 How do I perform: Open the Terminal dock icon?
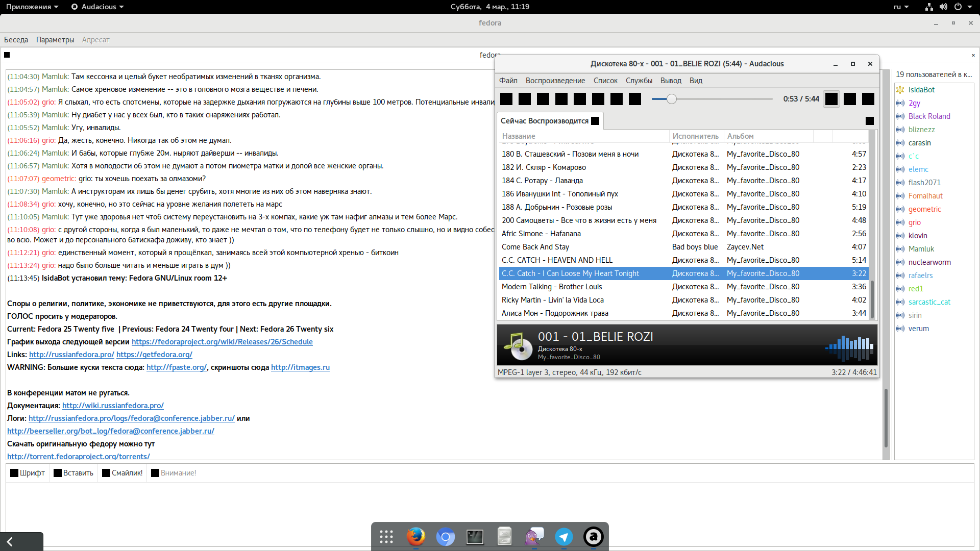coord(475,537)
